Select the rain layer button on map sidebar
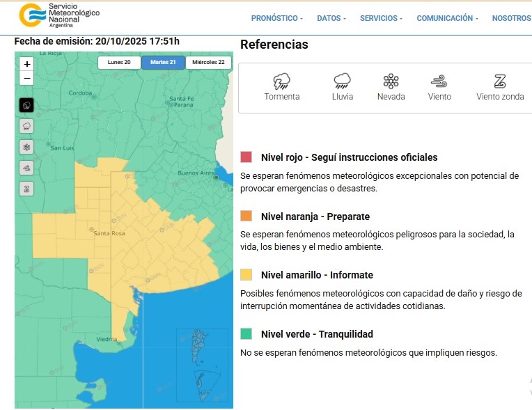 coord(26,126)
